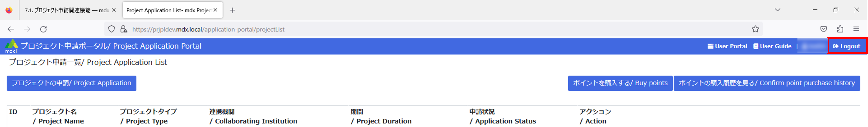The height and width of the screenshot is (127, 868).
Task: Open Confirm point purchase history
Action: (767, 83)
